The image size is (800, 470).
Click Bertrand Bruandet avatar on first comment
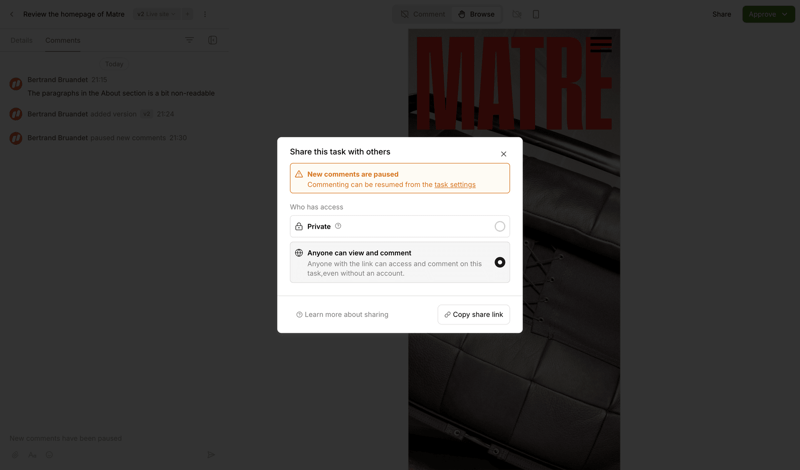pyautogui.click(x=16, y=84)
